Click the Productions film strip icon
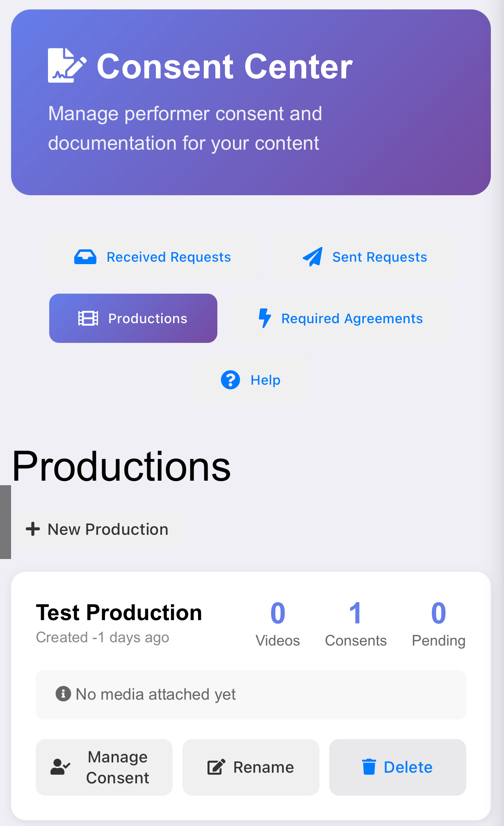The height and width of the screenshot is (826, 504). (x=88, y=318)
